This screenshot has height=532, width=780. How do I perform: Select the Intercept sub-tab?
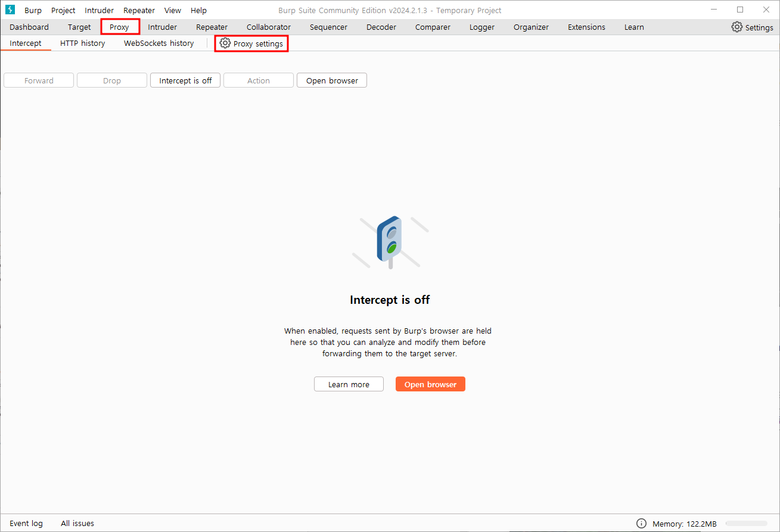click(26, 43)
